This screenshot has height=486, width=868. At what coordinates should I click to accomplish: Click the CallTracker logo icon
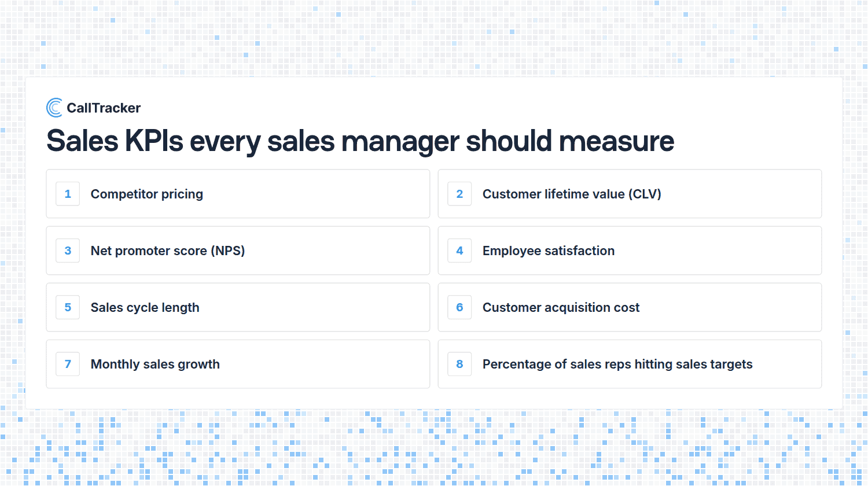pyautogui.click(x=54, y=108)
